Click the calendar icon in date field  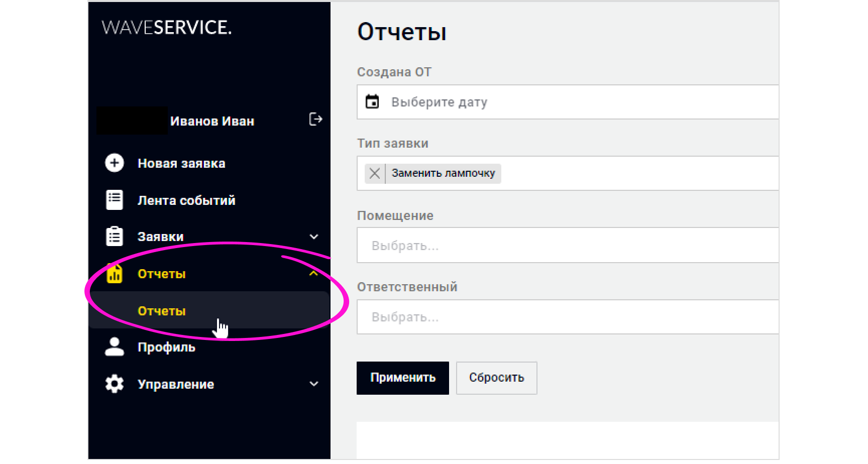pos(372,102)
